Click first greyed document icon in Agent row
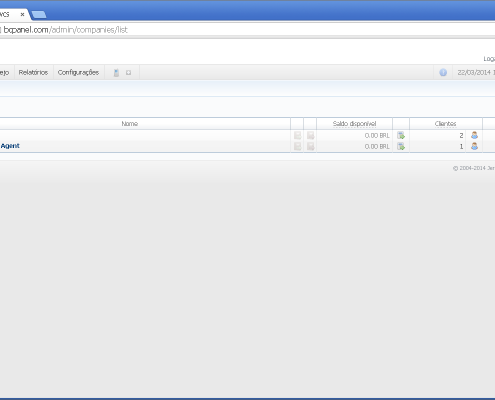The width and height of the screenshot is (495, 400). click(x=298, y=146)
